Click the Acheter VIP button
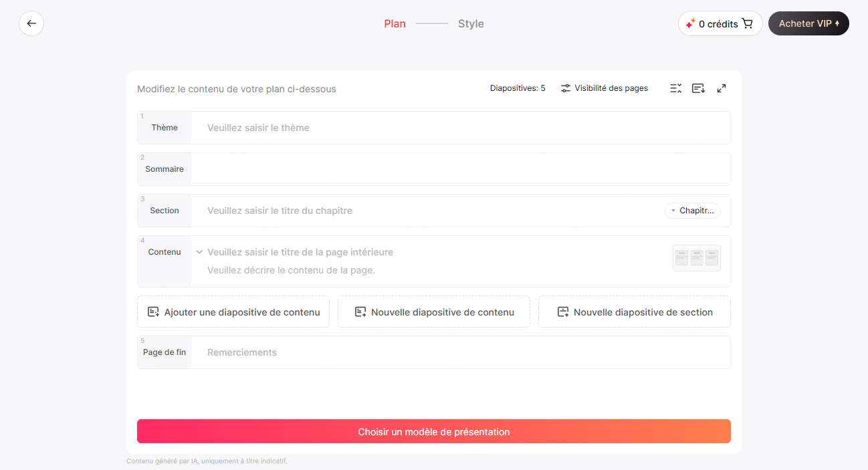This screenshot has width=868, height=470. 808,23
